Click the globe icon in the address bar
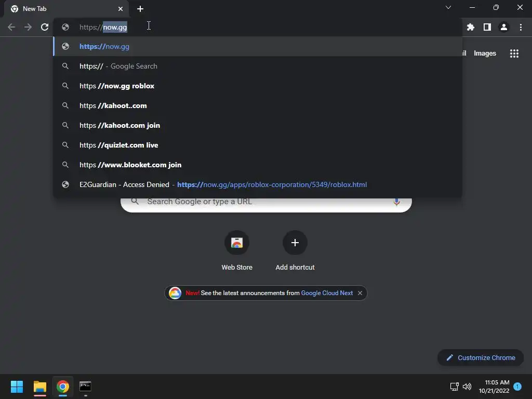 coord(65,27)
